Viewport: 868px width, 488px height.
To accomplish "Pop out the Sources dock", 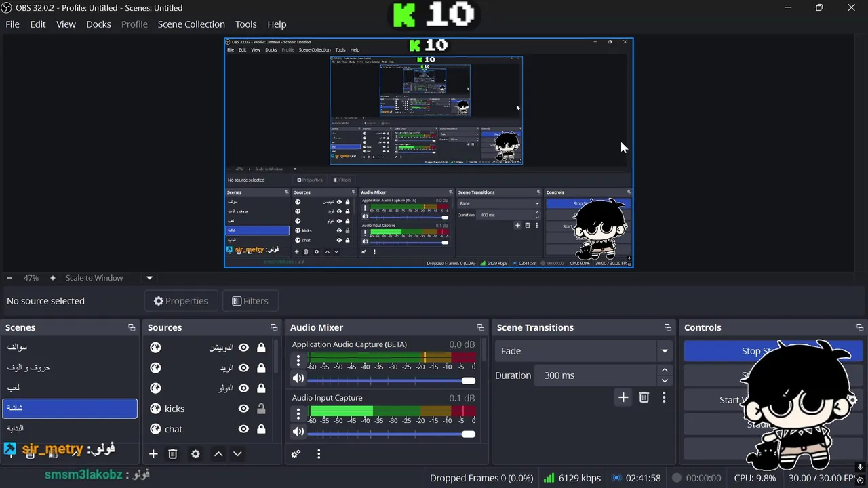I will coord(274,327).
